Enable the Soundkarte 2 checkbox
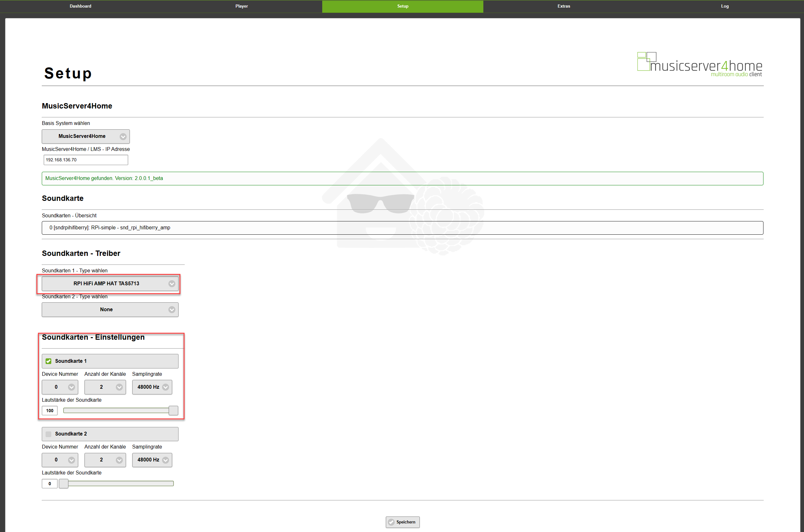The image size is (804, 532). (48, 434)
